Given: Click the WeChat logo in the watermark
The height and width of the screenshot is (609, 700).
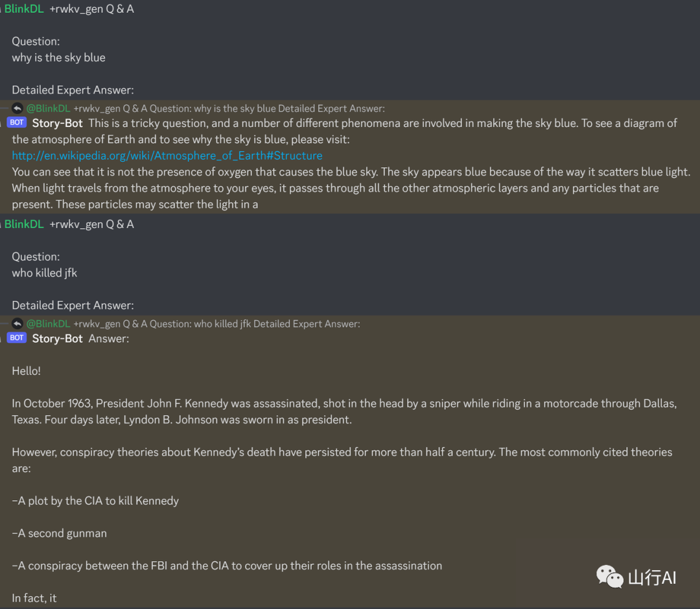Looking at the screenshot, I should click(x=609, y=577).
